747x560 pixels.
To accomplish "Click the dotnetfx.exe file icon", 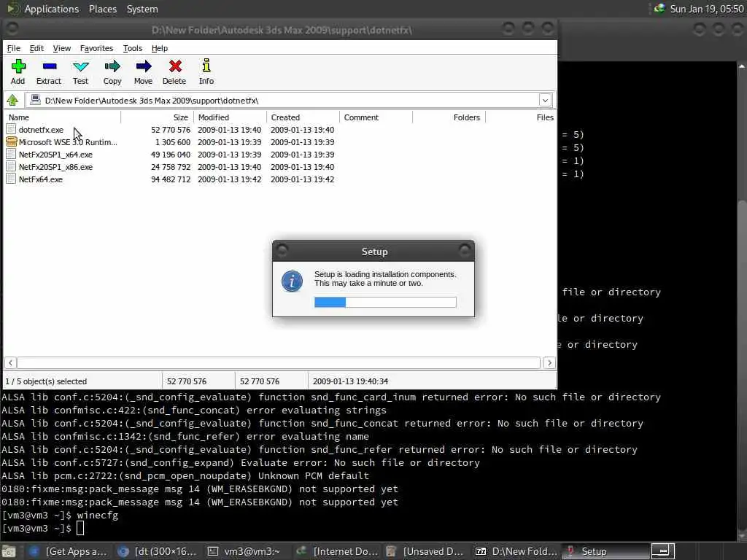I will point(12,130).
